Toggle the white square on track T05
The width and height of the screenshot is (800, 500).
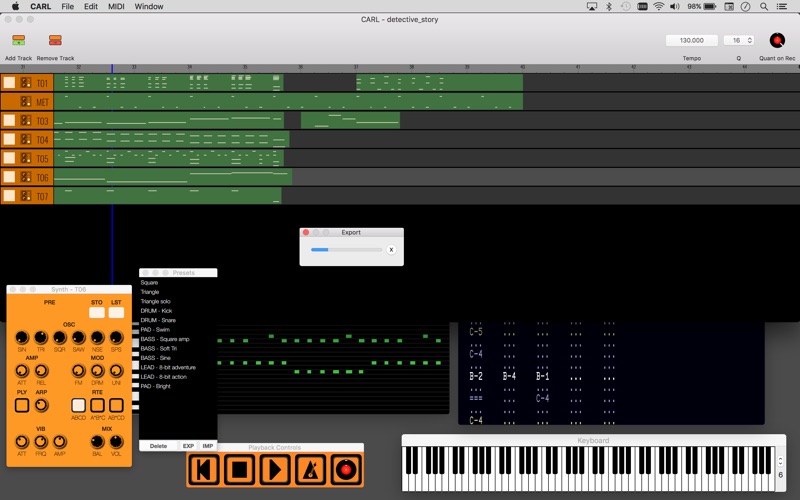pos(9,158)
